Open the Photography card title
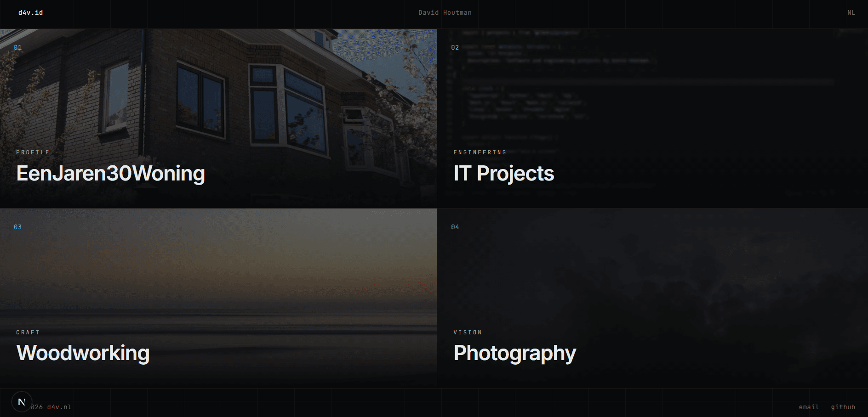 tap(514, 353)
